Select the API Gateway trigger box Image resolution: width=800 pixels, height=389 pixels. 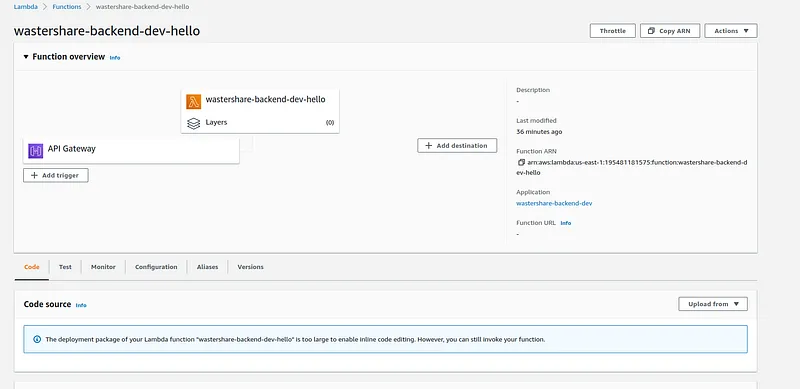[131, 151]
